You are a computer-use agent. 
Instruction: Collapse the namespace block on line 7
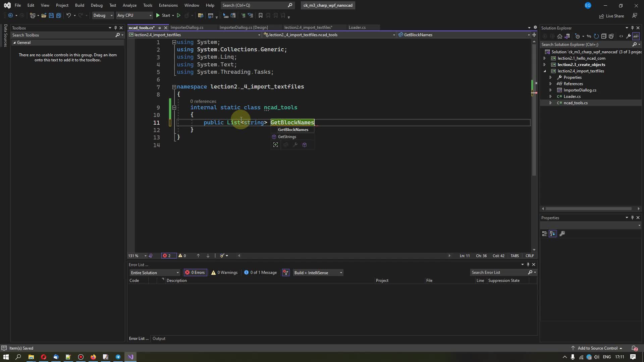174,87
